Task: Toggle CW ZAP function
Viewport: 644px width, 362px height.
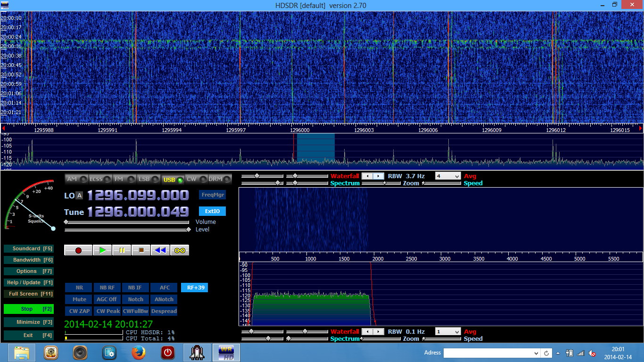Action: (x=79, y=311)
